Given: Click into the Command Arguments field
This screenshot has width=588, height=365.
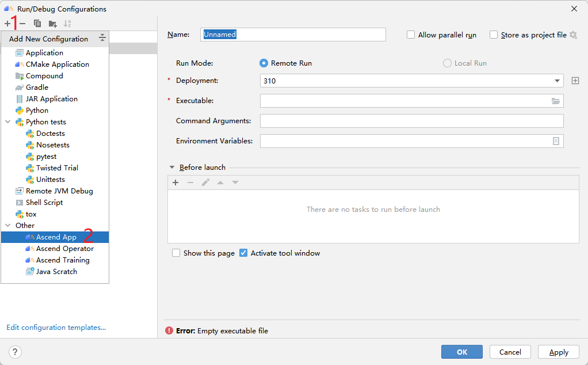Looking at the screenshot, I should pos(411,121).
